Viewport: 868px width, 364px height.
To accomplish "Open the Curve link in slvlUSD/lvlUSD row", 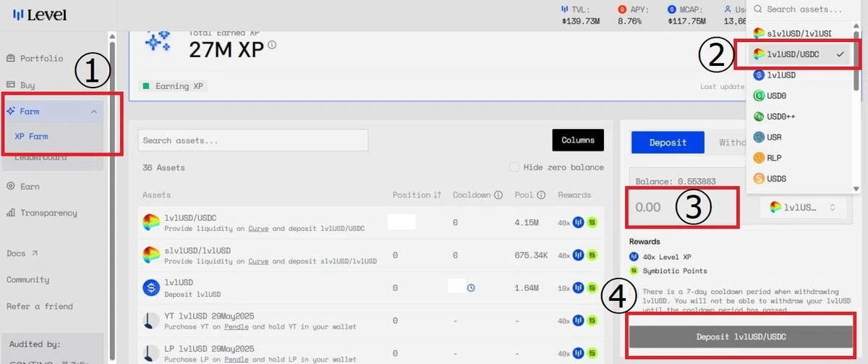I will point(257,261).
